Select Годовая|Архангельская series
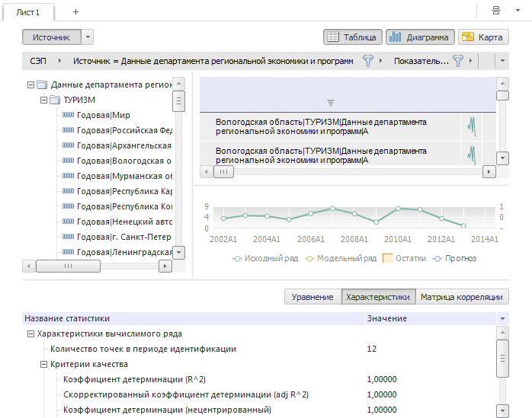 [x=124, y=145]
